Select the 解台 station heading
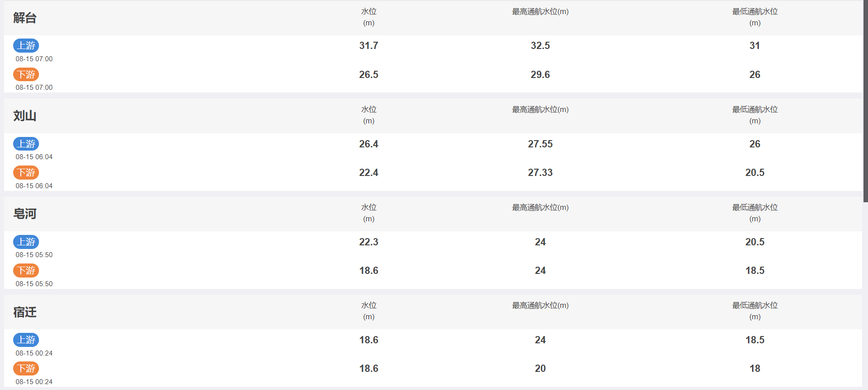This screenshot has height=390, width=868. pos(25,18)
